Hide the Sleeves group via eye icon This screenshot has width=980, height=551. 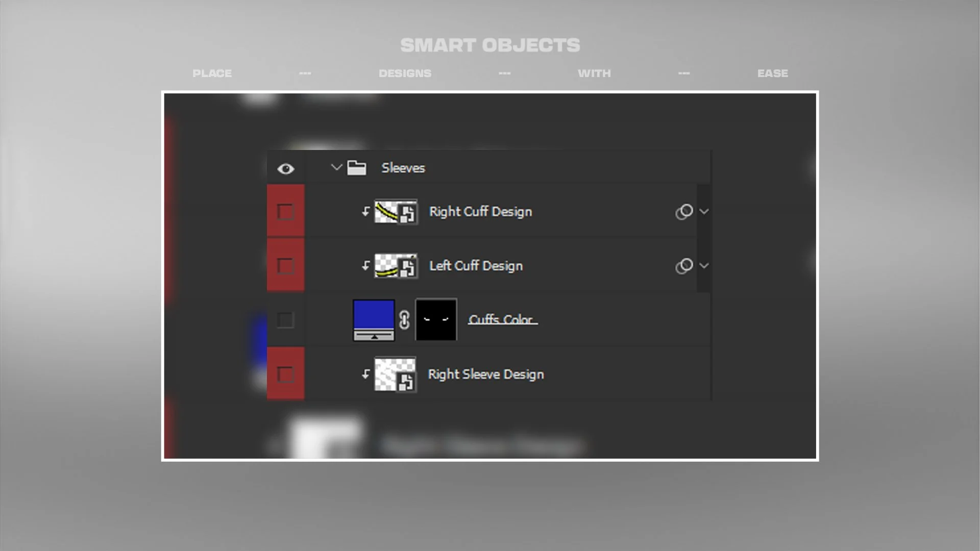(x=286, y=169)
